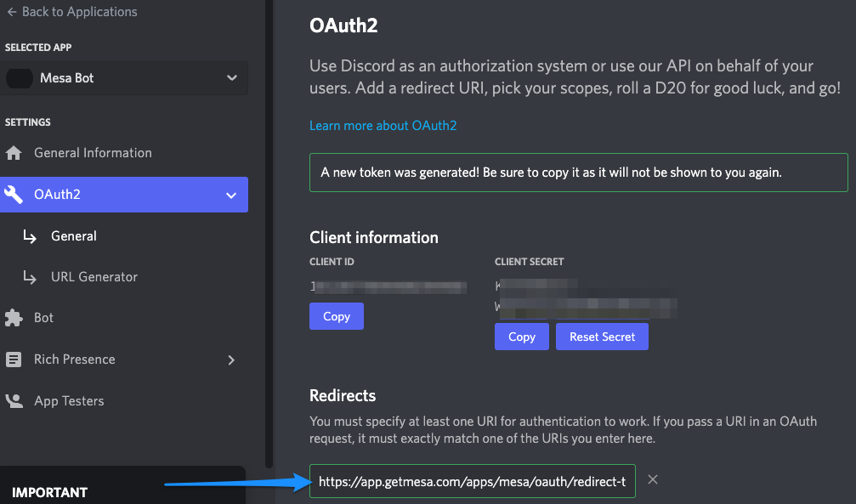Click the App Testers person icon
The height and width of the screenshot is (504, 856).
[14, 401]
